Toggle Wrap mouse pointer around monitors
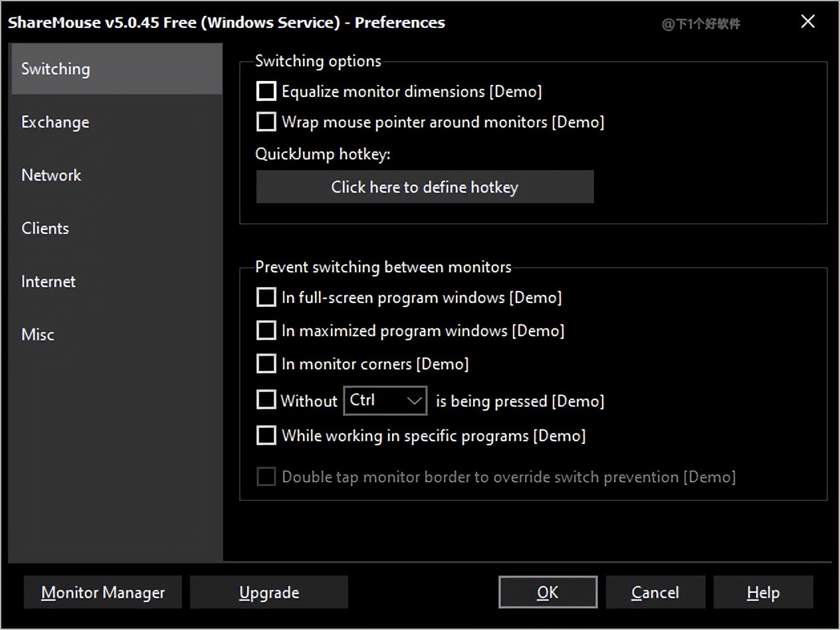The height and width of the screenshot is (630, 840). point(266,122)
